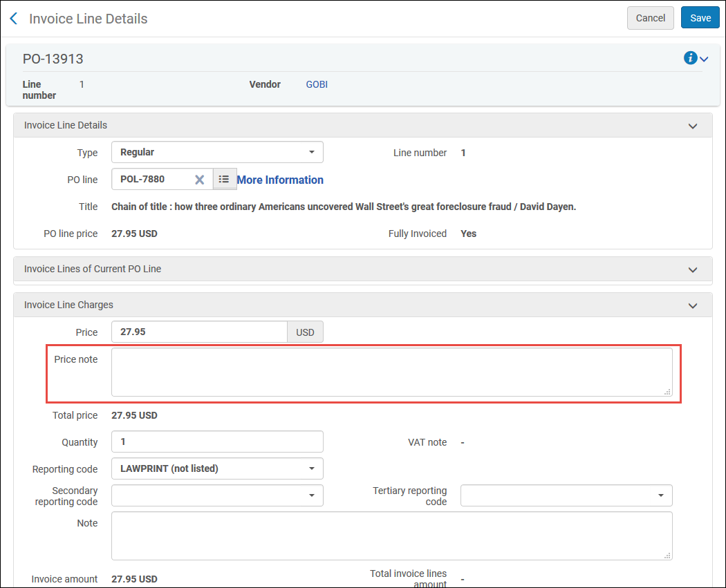Open the Secondary reporting code dropdown
726x588 pixels.
[217, 495]
